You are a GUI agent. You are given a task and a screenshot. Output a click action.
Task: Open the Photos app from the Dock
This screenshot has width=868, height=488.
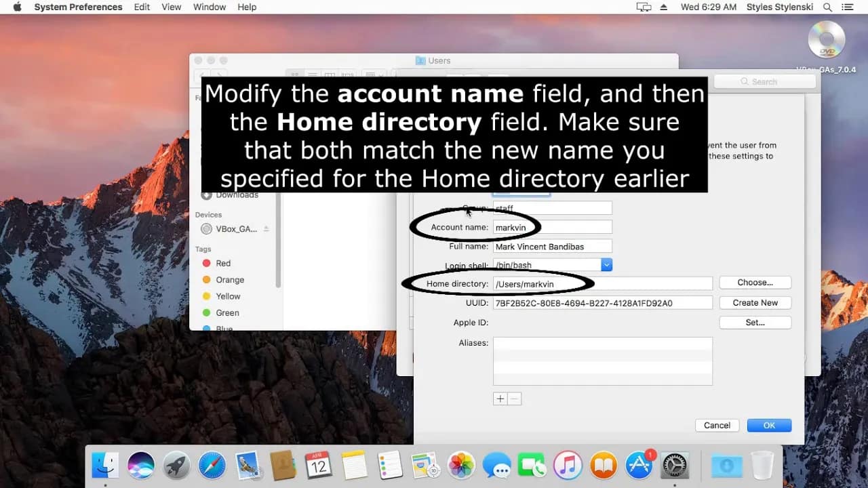click(x=462, y=466)
